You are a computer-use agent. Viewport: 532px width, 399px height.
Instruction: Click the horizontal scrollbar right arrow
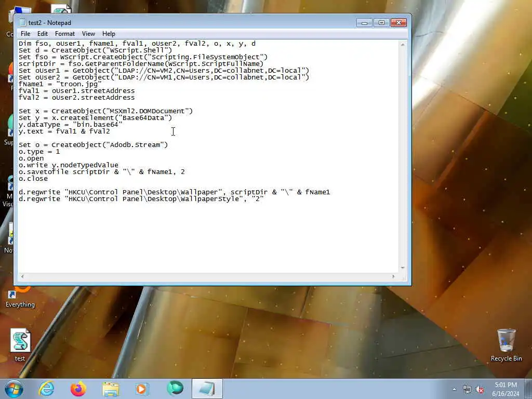[394, 276]
